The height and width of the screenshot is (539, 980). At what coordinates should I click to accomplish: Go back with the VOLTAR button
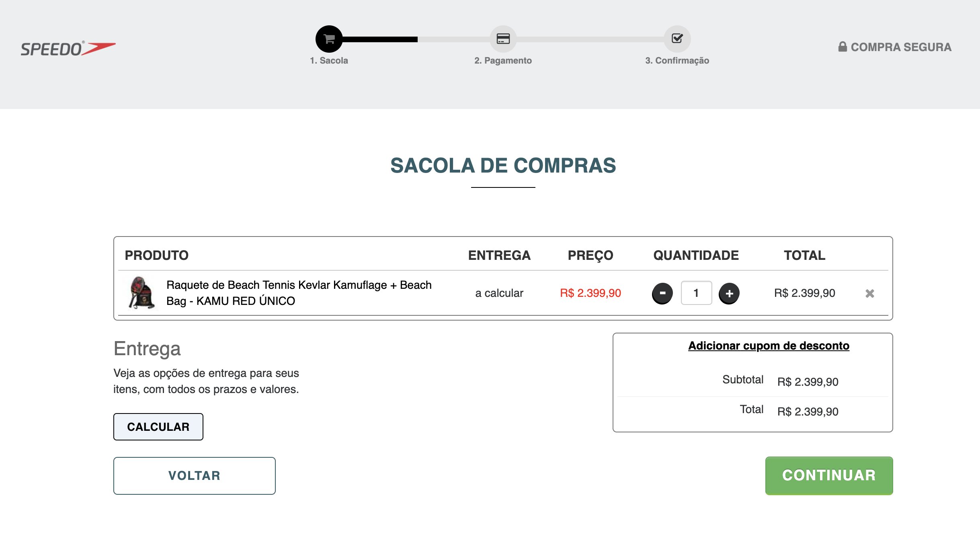tap(195, 475)
